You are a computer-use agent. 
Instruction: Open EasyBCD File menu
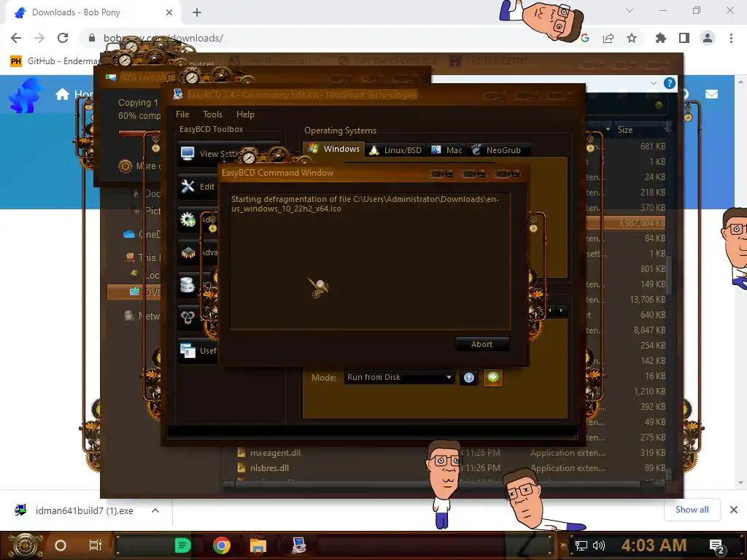182,114
